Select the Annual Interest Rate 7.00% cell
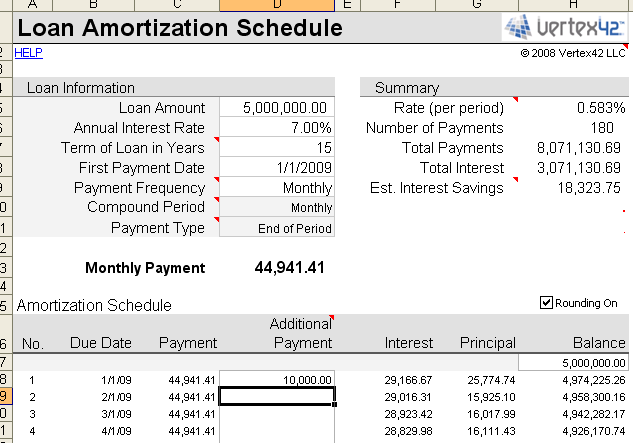Image resolution: width=633 pixels, height=443 pixels. point(276,128)
